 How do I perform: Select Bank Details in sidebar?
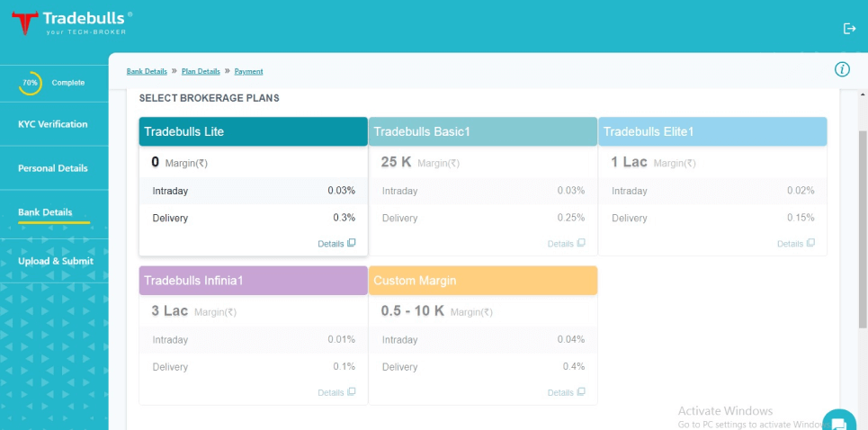click(x=45, y=212)
